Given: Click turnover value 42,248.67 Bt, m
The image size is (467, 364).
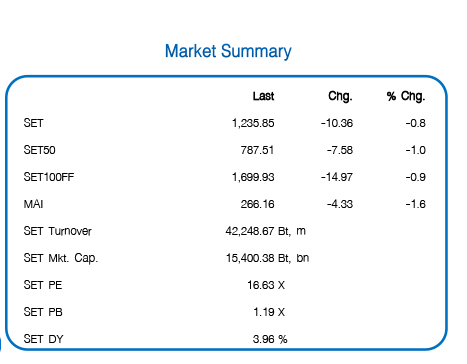Looking at the screenshot, I should pyautogui.click(x=265, y=231).
